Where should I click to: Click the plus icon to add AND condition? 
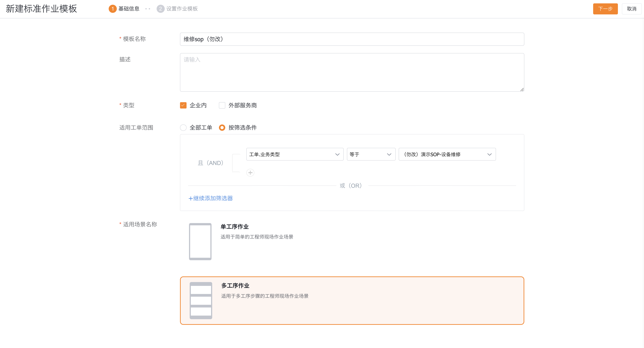250,172
